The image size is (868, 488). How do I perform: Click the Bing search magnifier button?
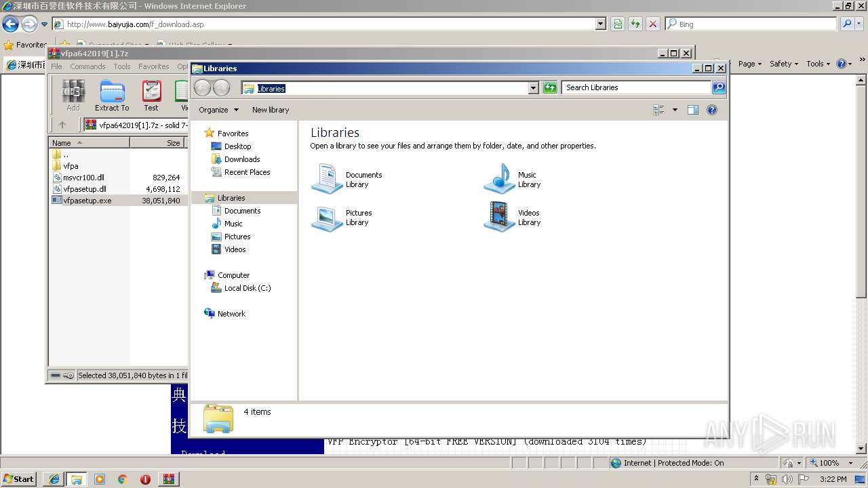click(x=847, y=24)
